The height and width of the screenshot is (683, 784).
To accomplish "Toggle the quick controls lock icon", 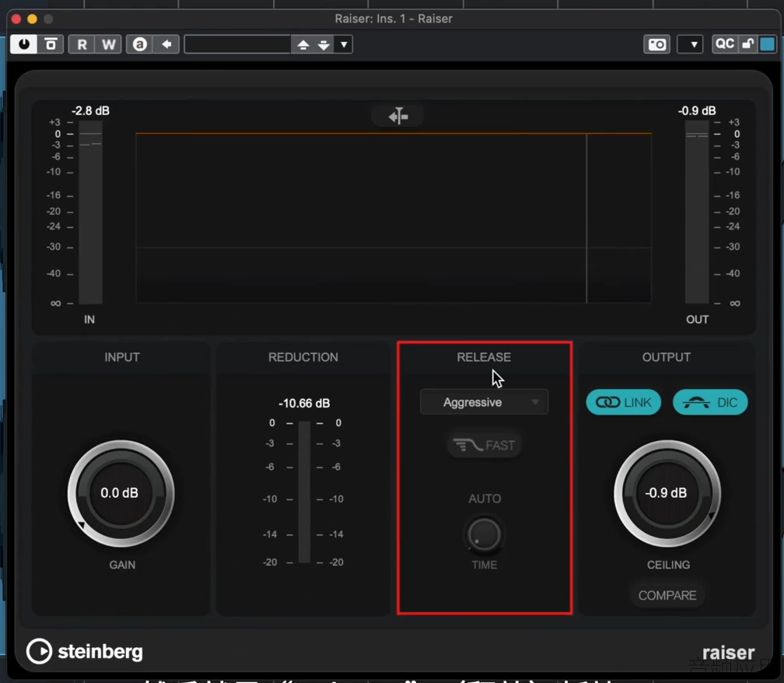I will click(748, 44).
